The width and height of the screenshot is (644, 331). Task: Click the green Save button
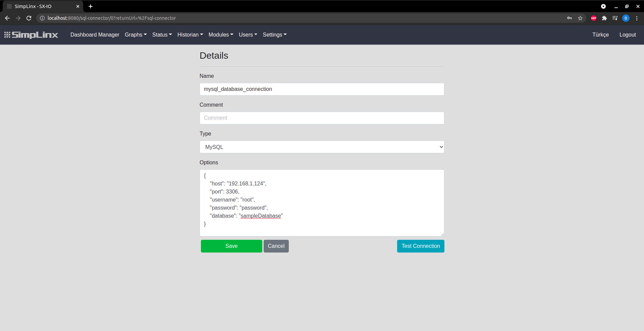pyautogui.click(x=231, y=246)
